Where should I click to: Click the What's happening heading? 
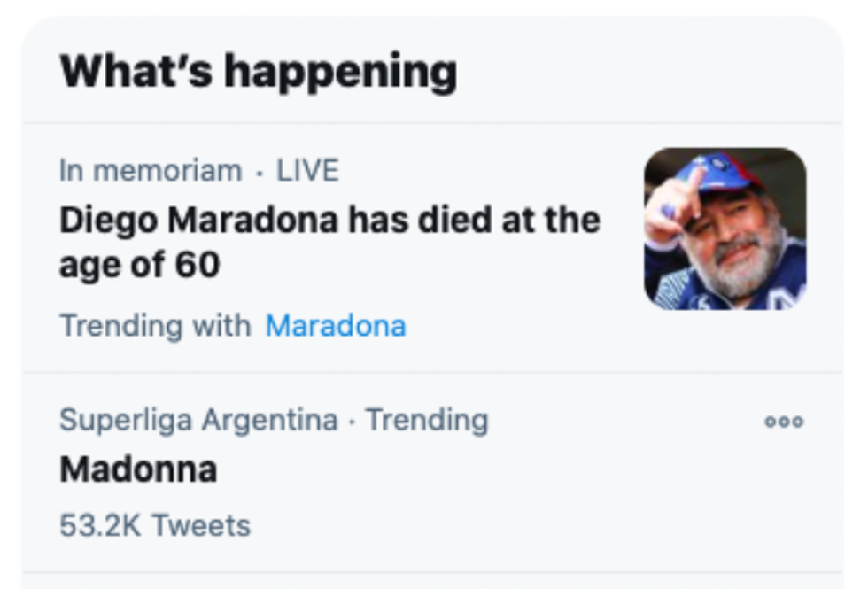click(x=259, y=72)
